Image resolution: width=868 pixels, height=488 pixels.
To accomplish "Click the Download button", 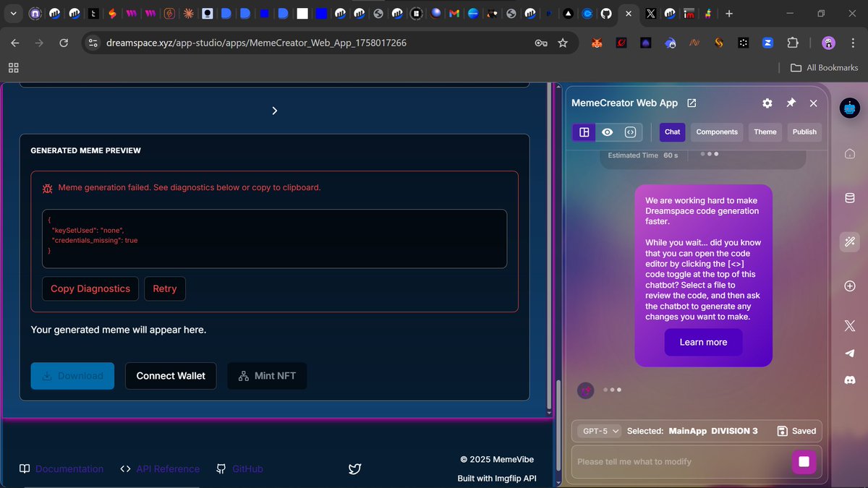I will pos(72,376).
